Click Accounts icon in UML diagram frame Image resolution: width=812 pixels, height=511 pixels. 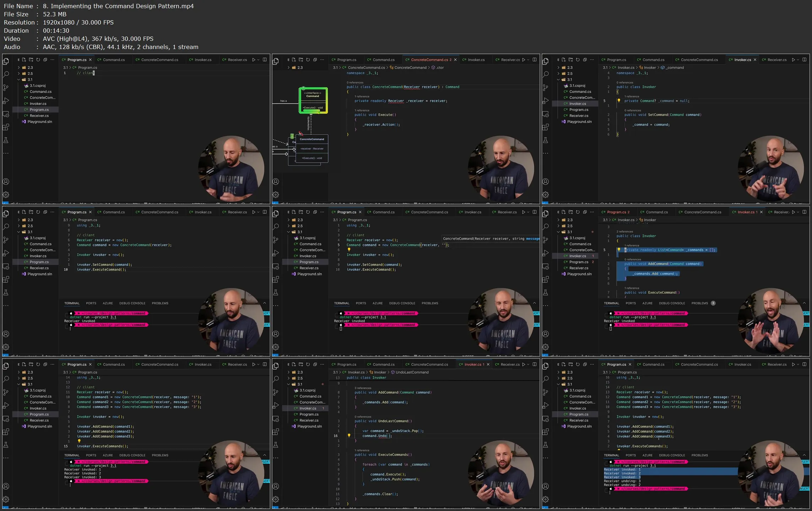click(276, 181)
